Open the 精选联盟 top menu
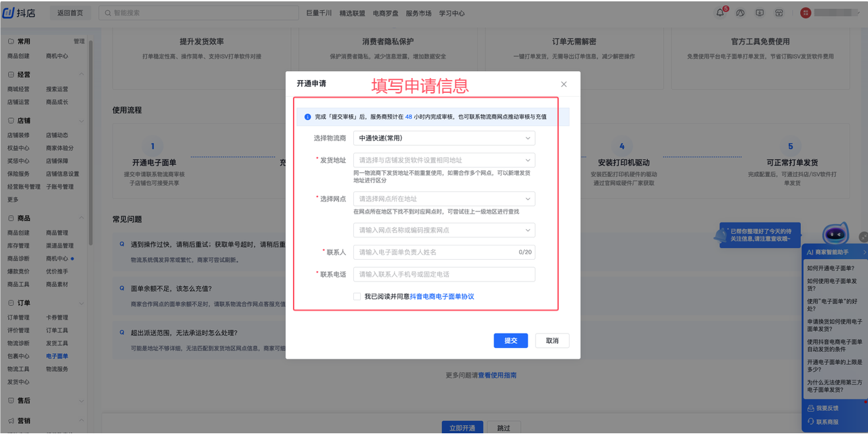This screenshot has height=436, width=868. coord(352,13)
